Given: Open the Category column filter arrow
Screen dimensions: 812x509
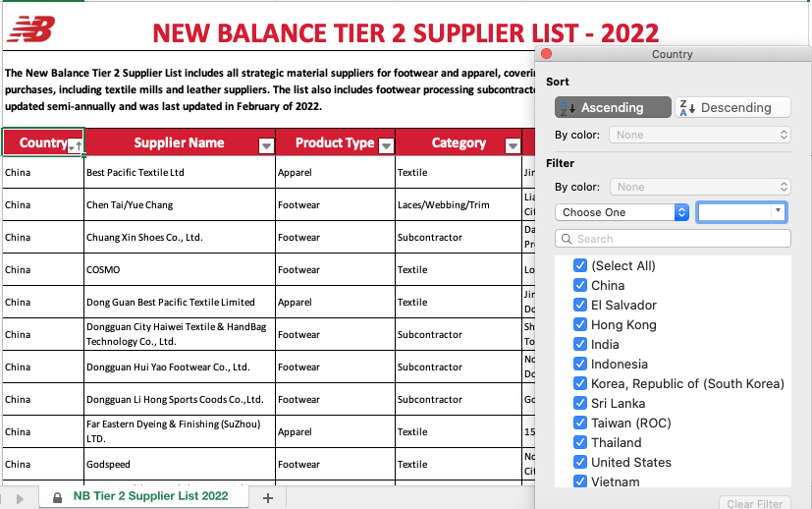Looking at the screenshot, I should pos(512,145).
